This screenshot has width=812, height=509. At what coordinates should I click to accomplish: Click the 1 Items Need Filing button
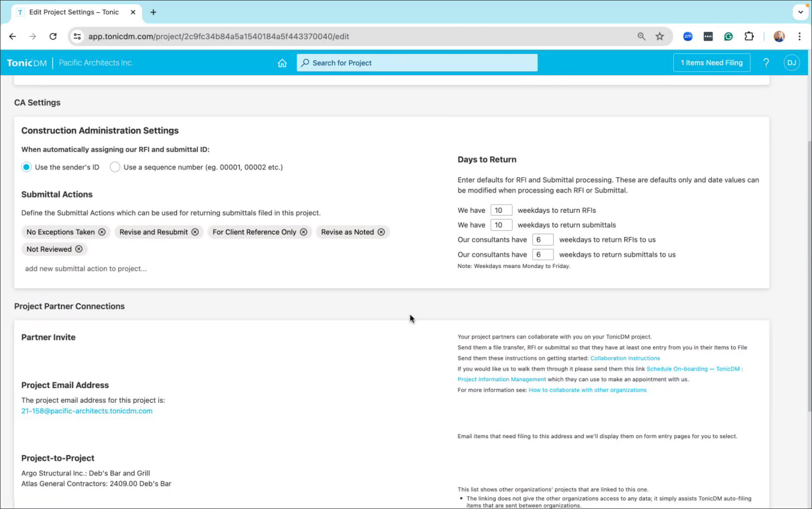point(712,63)
